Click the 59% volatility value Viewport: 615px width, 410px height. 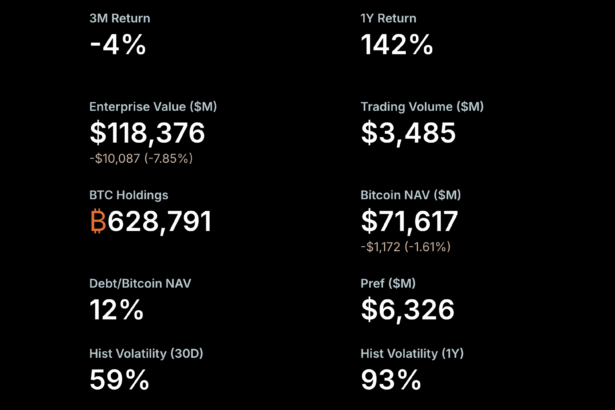(x=119, y=380)
